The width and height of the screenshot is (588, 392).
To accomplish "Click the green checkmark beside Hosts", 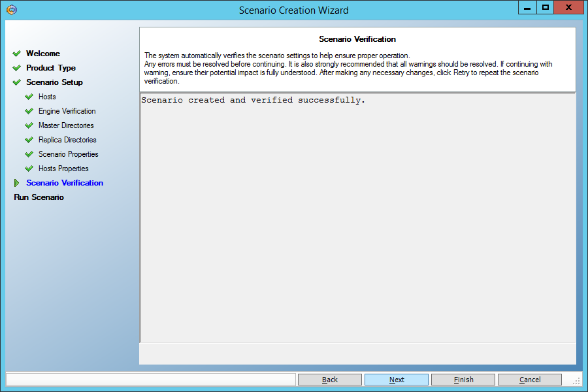I will [x=29, y=97].
